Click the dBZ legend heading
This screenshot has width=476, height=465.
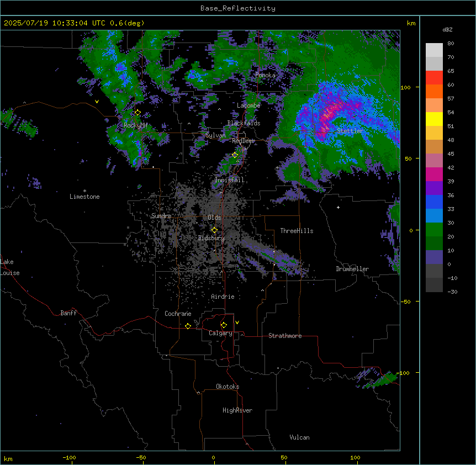(x=447, y=30)
